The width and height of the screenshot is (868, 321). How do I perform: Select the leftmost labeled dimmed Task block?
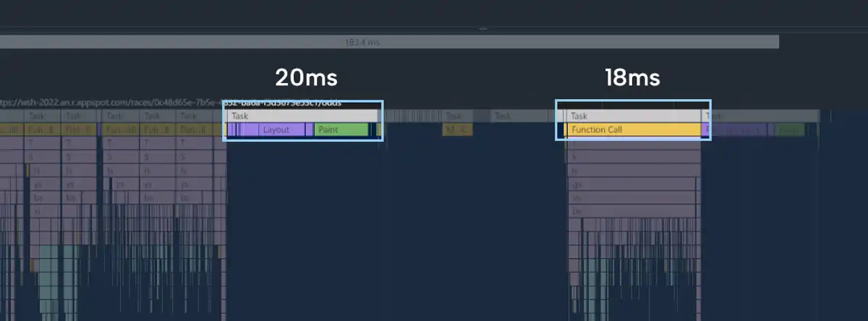coord(35,116)
